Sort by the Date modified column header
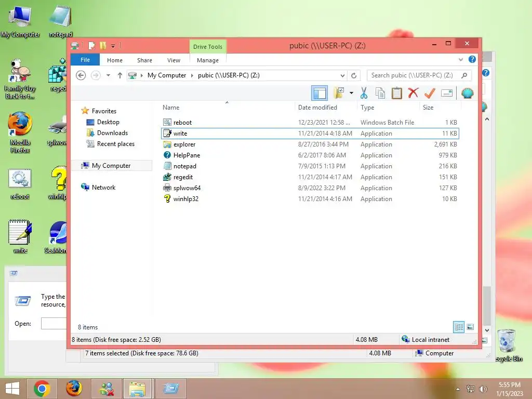The image size is (532, 399). (x=317, y=107)
